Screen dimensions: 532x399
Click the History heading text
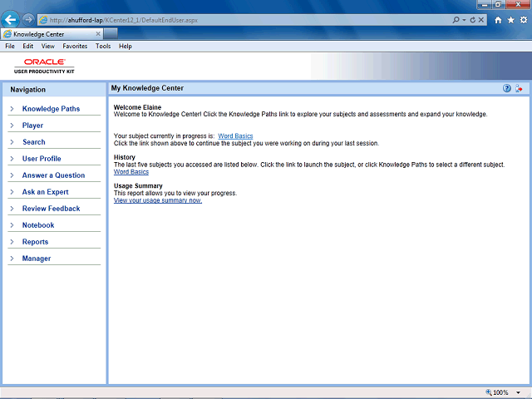125,157
